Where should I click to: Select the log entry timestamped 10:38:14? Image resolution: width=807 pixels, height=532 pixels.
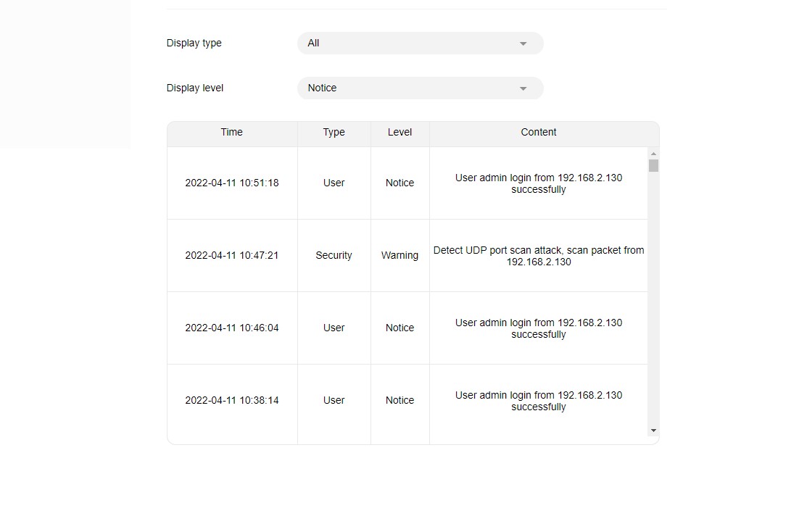(232, 401)
